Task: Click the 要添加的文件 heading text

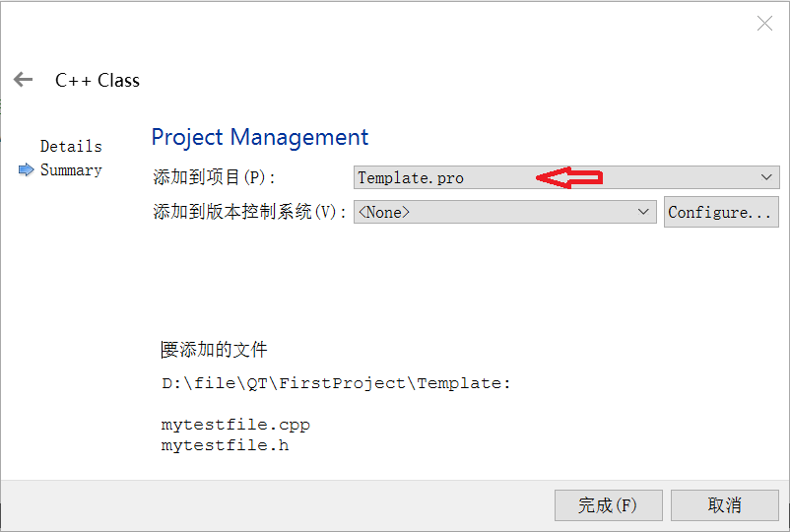Action: [x=214, y=350]
